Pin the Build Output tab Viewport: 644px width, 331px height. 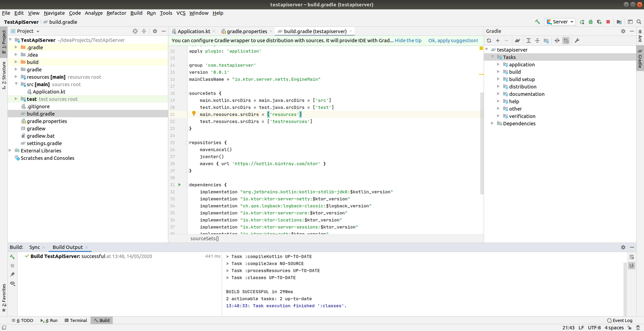point(12,274)
